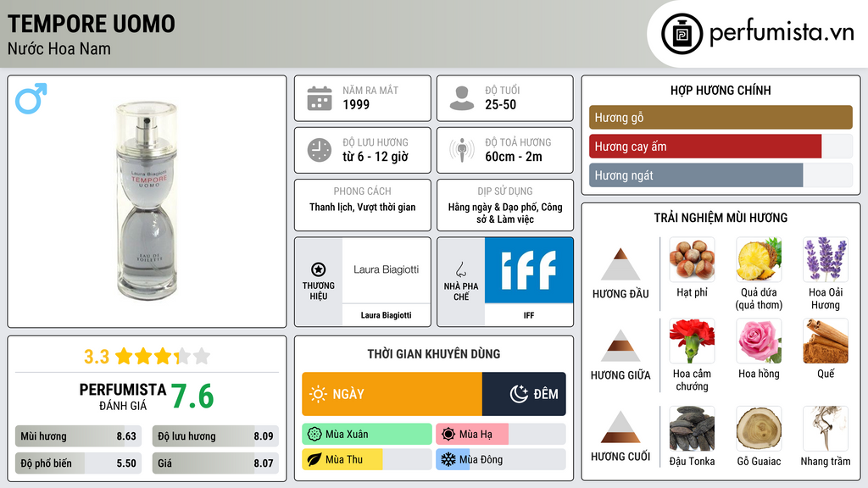
Task: Click the clock icon for Độ lưu hương
Action: 320,150
